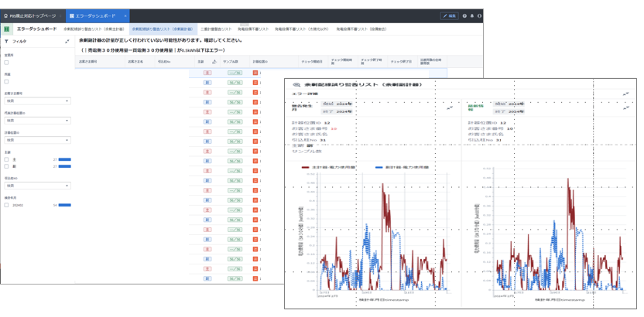644x317 pixels.
Task: Open the 代表計器位置ID search dropdown
Action: pos(38,120)
